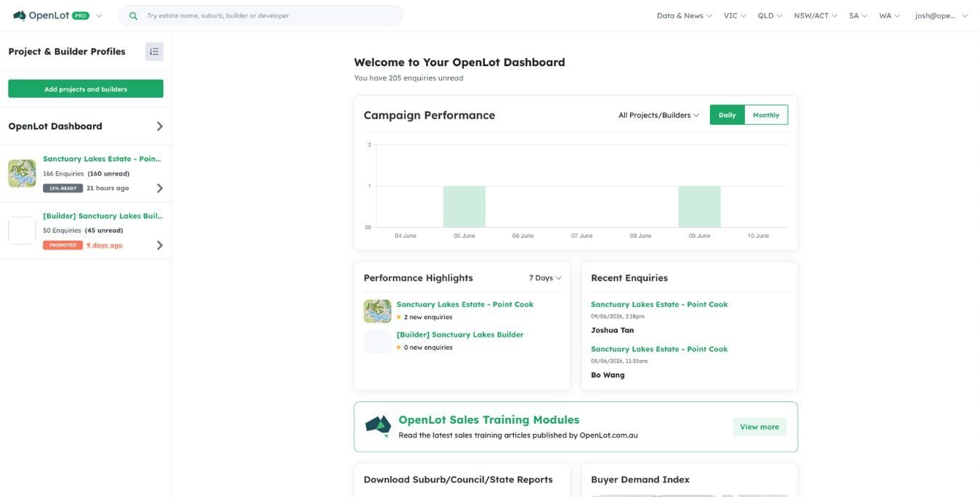
Task: Open [Builder] Sanctuary Lakes Builder in Highlights
Action: 460,335
